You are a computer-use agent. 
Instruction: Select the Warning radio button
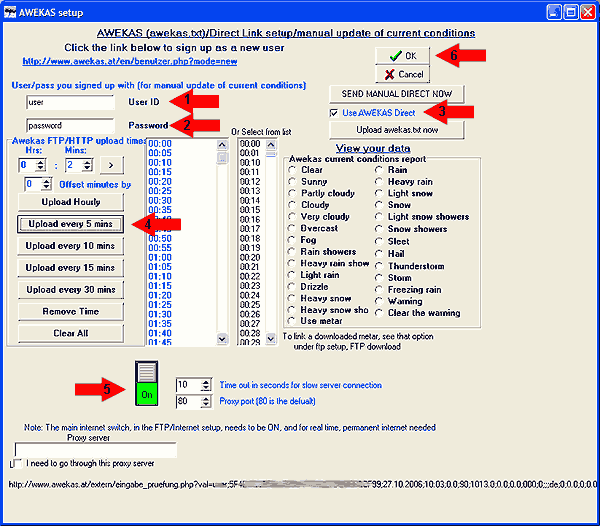(379, 301)
